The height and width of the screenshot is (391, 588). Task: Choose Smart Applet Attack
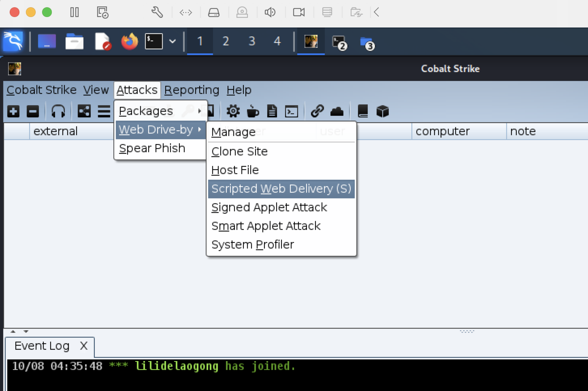pos(281,226)
